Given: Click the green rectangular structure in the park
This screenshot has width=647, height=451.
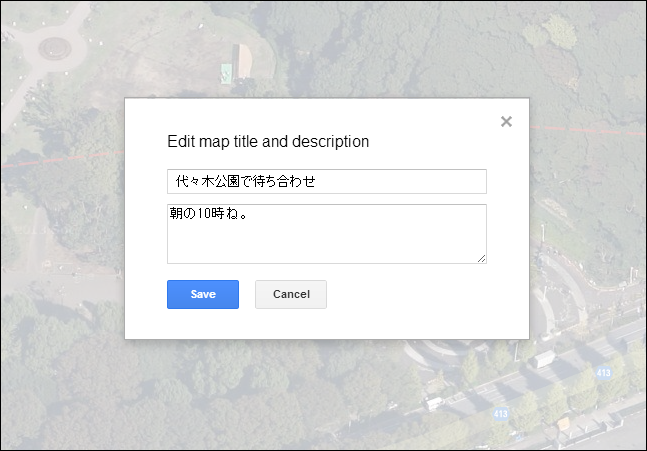Looking at the screenshot, I should 227,72.
